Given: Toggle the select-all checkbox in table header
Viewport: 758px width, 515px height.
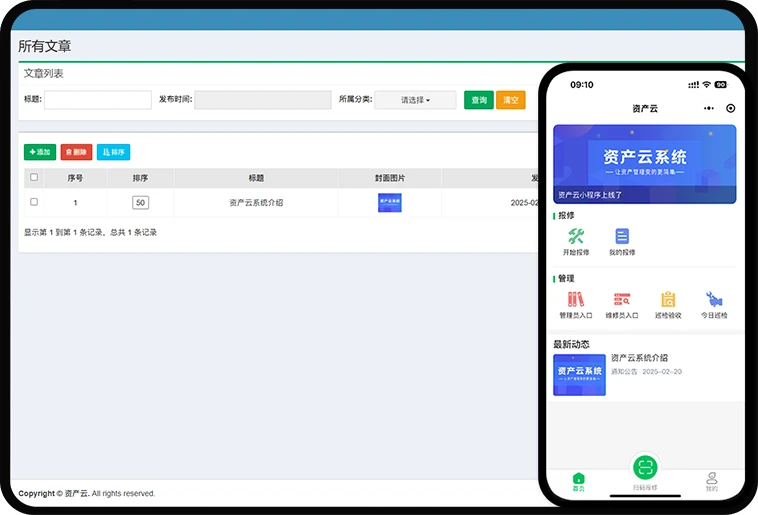Looking at the screenshot, I should click(34, 177).
